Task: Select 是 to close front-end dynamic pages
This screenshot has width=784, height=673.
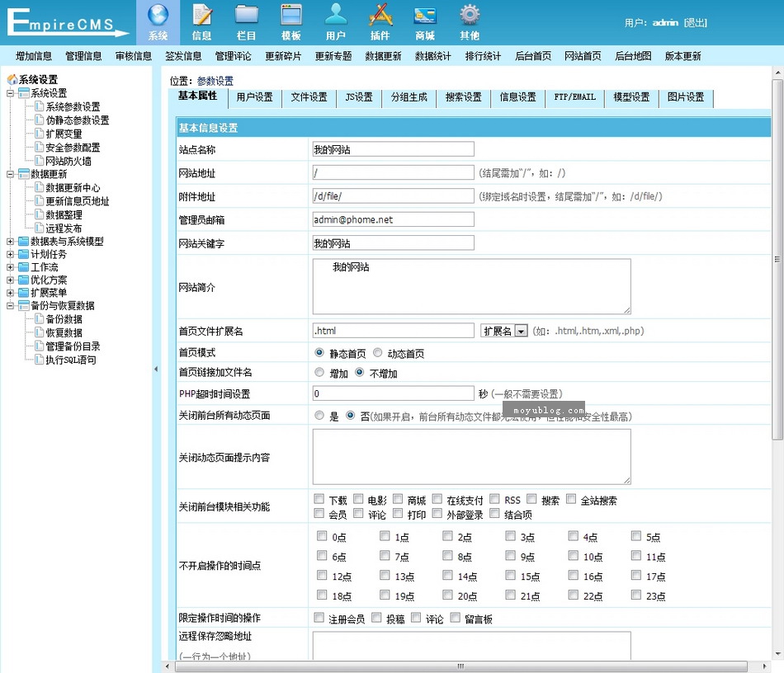Action: (319, 415)
